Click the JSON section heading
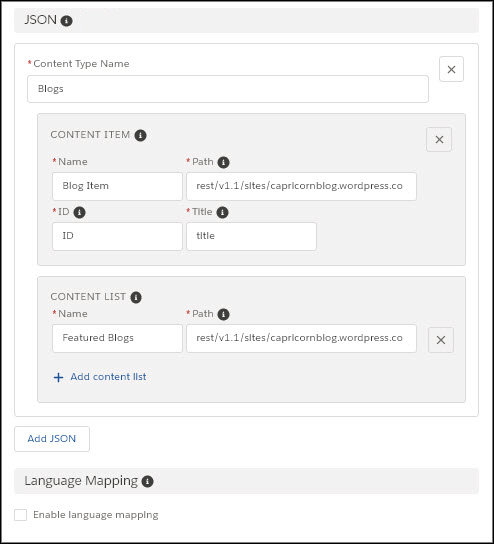 click(x=41, y=20)
